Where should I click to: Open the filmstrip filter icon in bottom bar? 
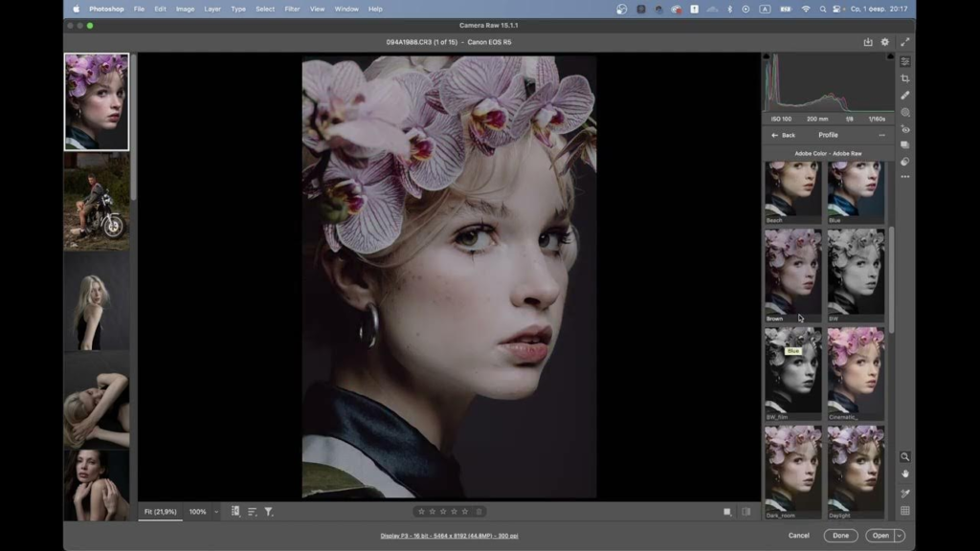(x=269, y=511)
